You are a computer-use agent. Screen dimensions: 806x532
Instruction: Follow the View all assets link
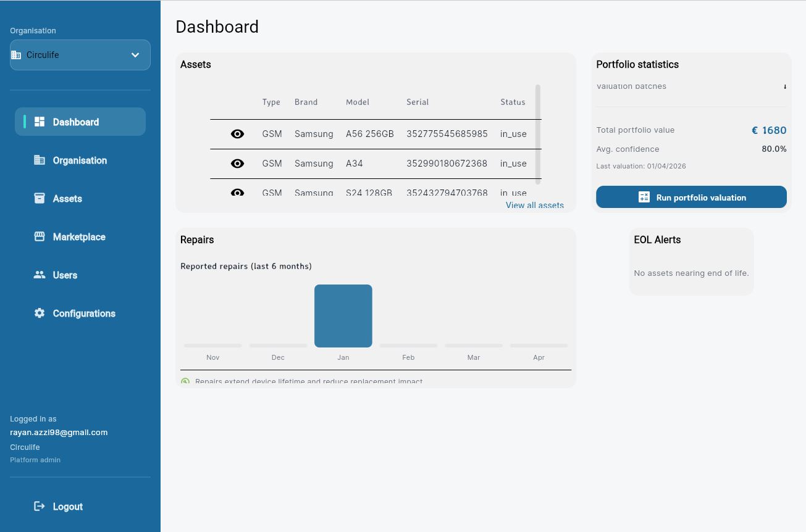[534, 206]
